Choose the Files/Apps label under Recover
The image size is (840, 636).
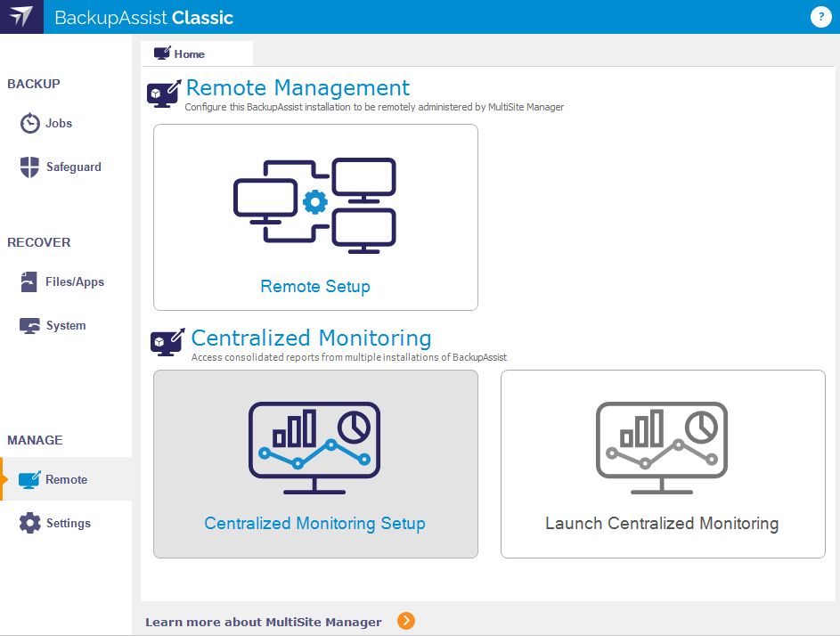(75, 281)
